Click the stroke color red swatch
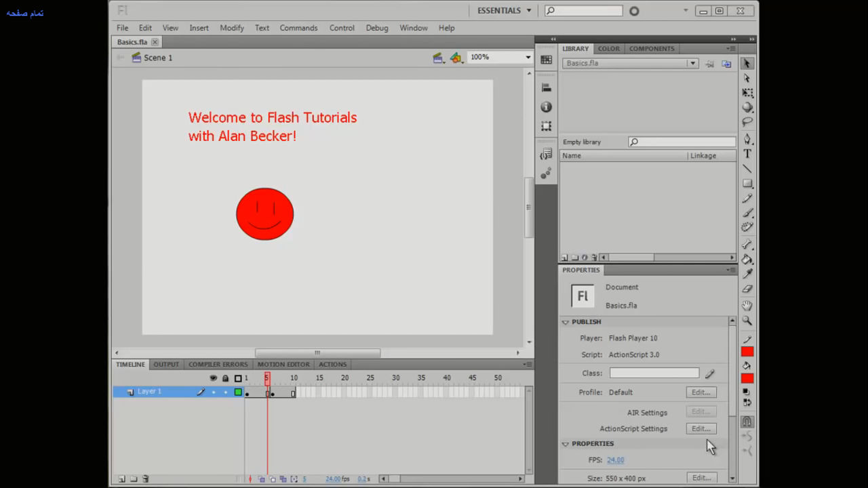Image resolution: width=868 pixels, height=488 pixels. [x=747, y=352]
